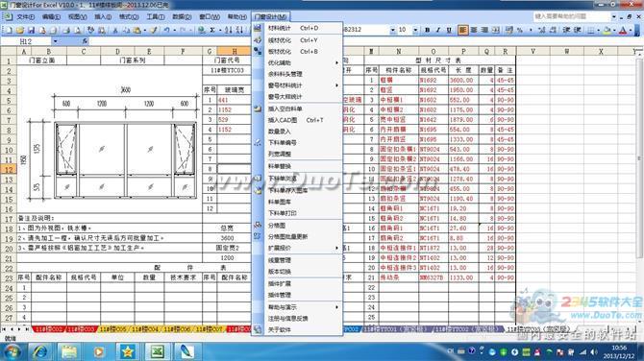Expand the 优化辅助 submenu
The image size is (644, 361).
[302, 62]
